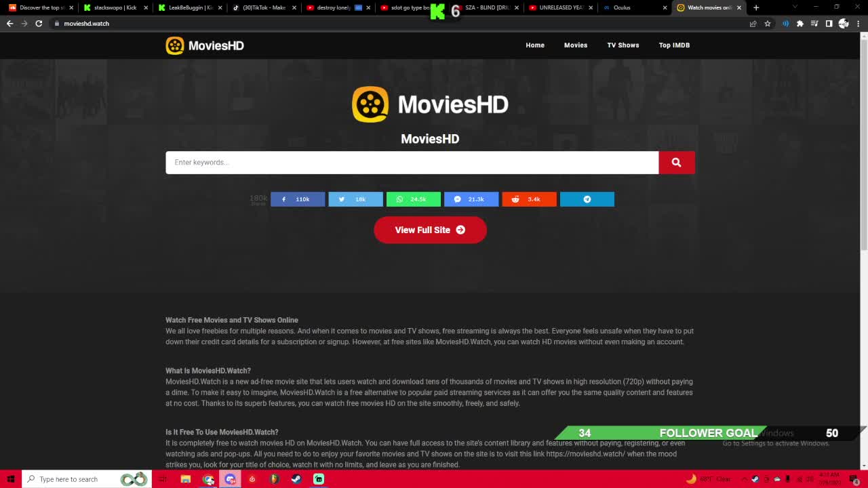Viewport: 868px width, 488px height.
Task: Open a new browser tab
Action: (756, 7)
